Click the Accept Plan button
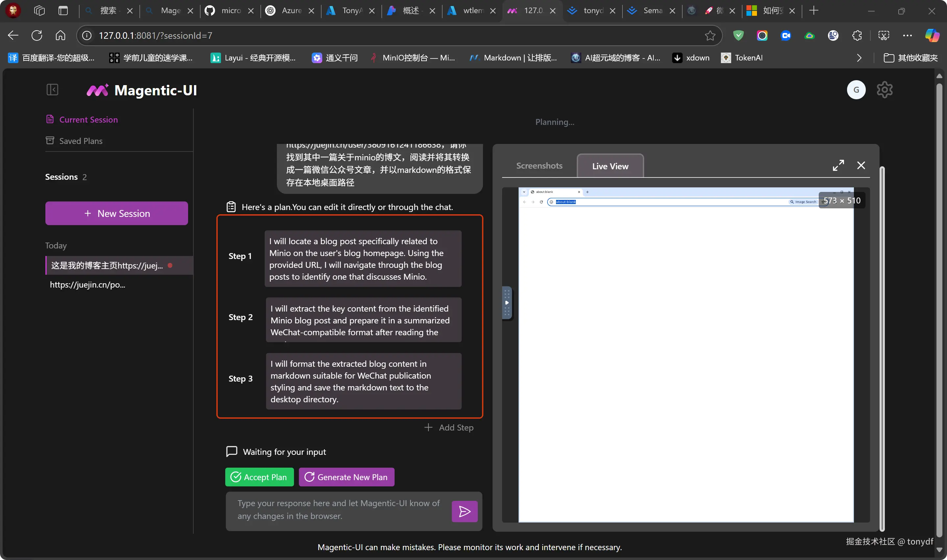947x560 pixels. click(259, 477)
